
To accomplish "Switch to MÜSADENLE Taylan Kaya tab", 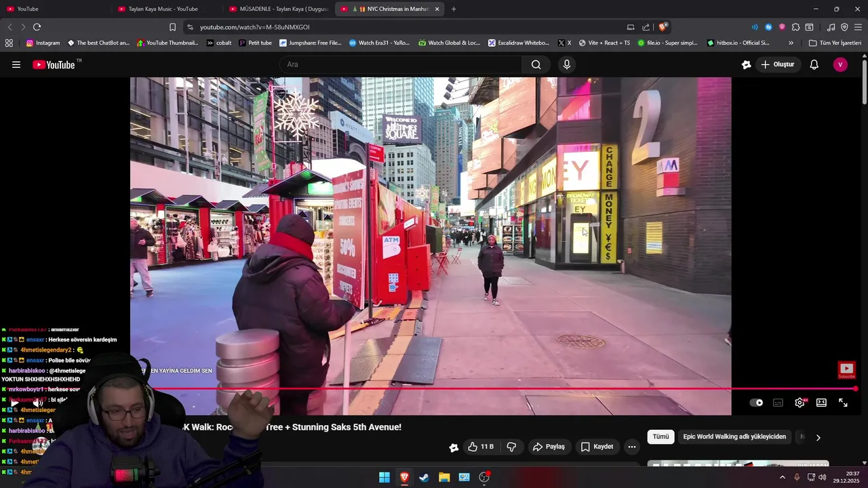I will pos(279,9).
